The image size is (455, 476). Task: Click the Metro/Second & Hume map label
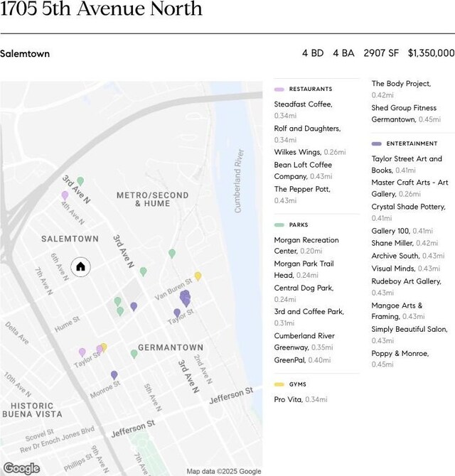153,199
